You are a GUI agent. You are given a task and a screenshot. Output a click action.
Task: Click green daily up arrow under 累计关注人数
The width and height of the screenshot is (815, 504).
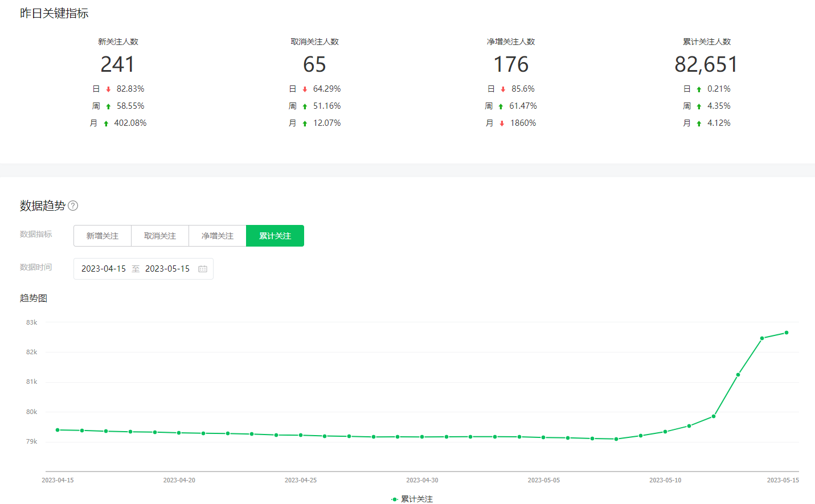pos(699,89)
